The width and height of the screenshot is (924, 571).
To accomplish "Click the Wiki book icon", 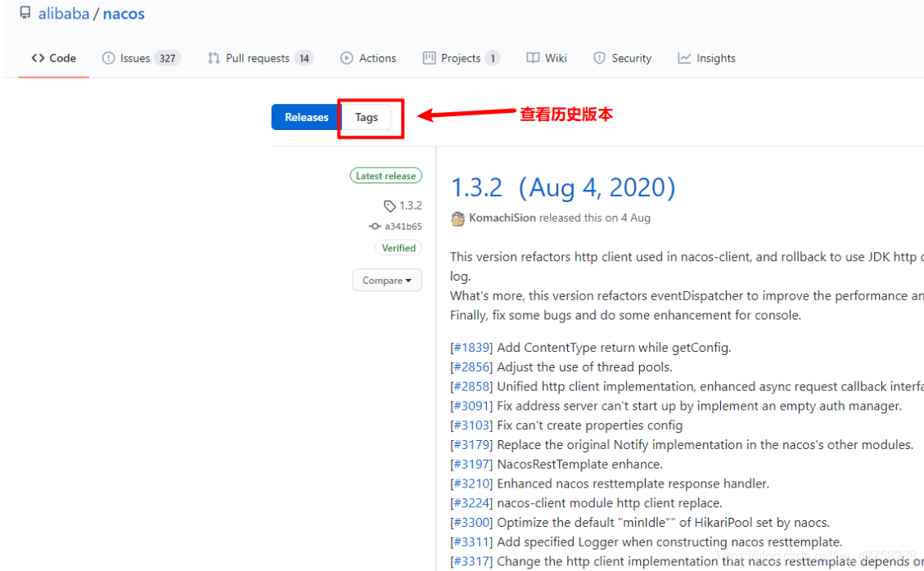I will (533, 58).
